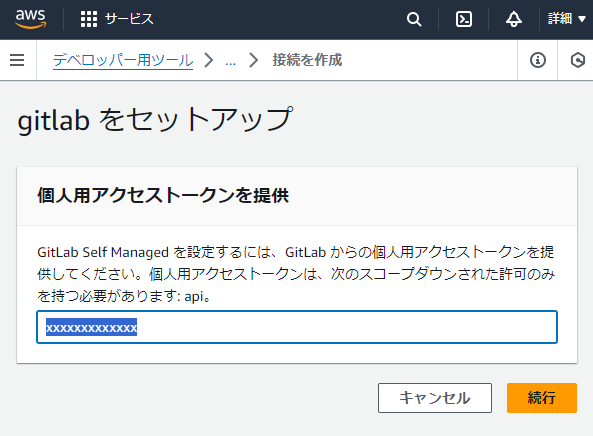Screen dimensions: 593x436
Task: Click the 続行 button
Action: tap(542, 398)
